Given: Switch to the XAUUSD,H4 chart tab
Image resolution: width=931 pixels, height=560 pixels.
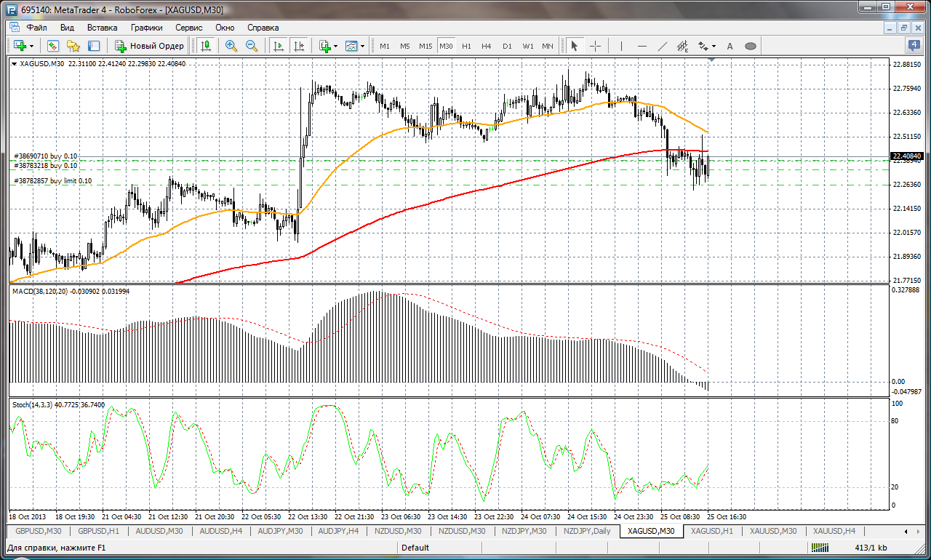Looking at the screenshot, I should pyautogui.click(x=834, y=531).
